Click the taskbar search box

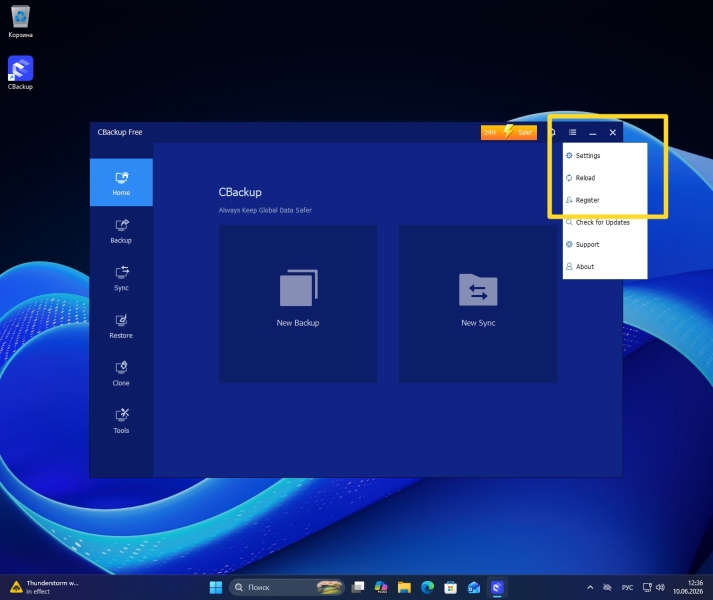click(286, 587)
